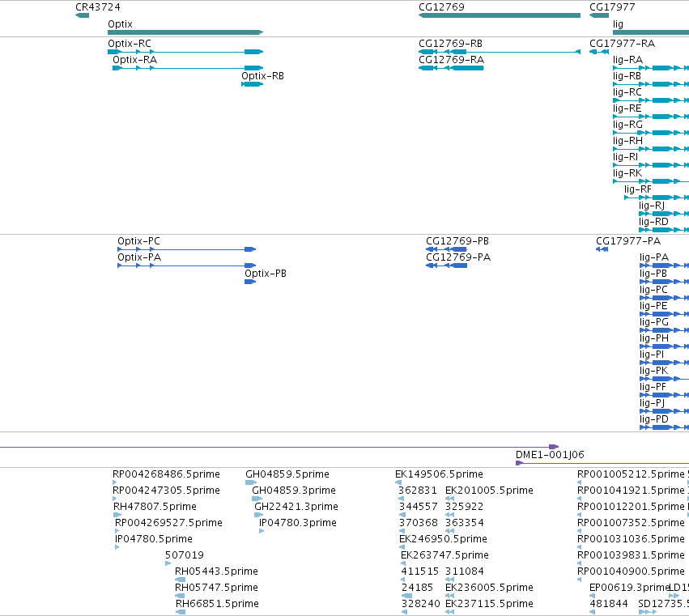The height and width of the screenshot is (616, 689).
Task: Select EST RH05443.5prime
Action: [x=181, y=580]
